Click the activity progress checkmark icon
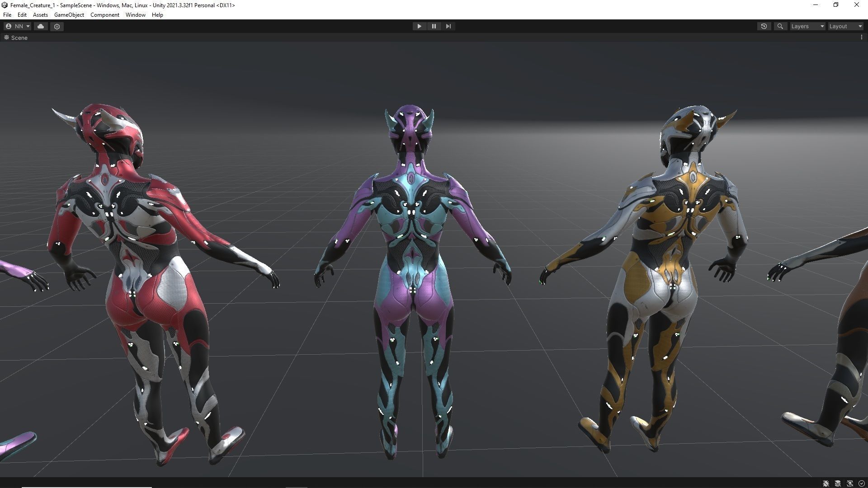The width and height of the screenshot is (868, 488). [x=861, y=483]
